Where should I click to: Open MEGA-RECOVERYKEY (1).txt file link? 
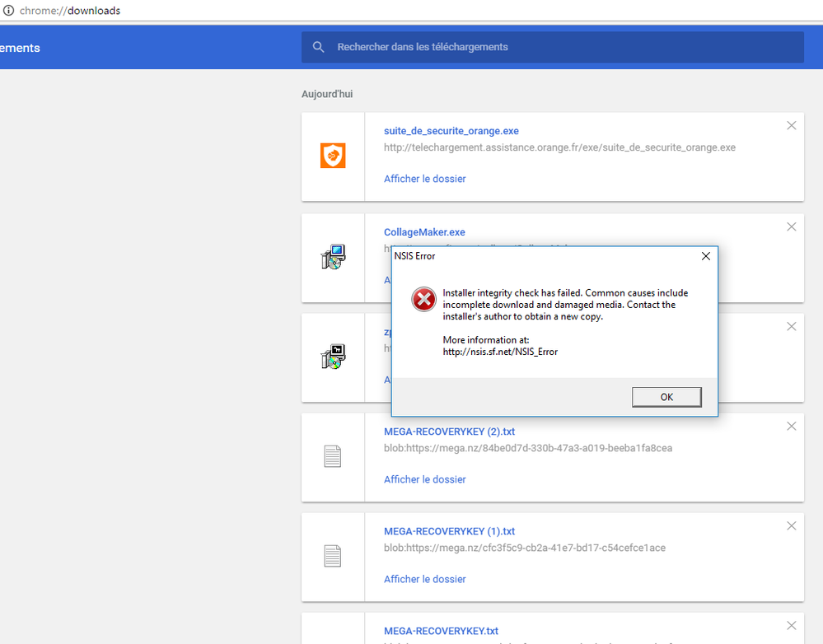[449, 531]
